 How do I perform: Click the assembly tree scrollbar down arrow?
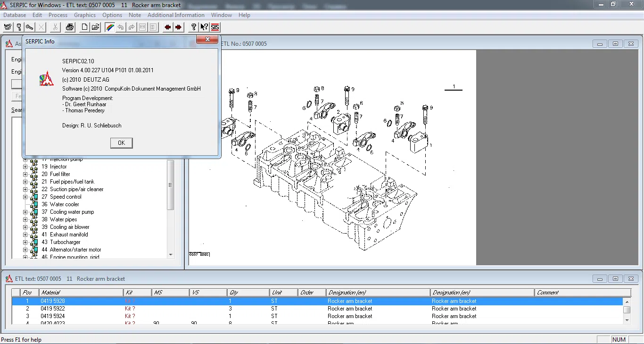[x=171, y=255]
